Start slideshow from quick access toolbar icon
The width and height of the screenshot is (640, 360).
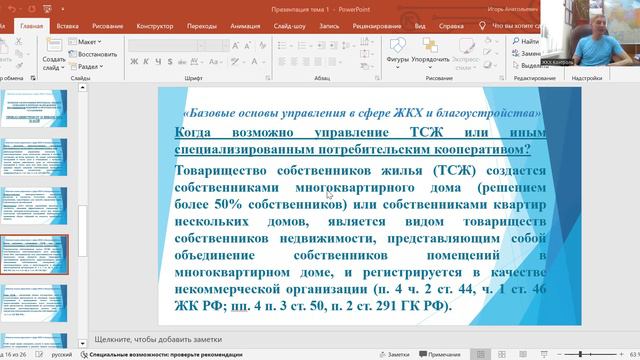tap(48, 9)
